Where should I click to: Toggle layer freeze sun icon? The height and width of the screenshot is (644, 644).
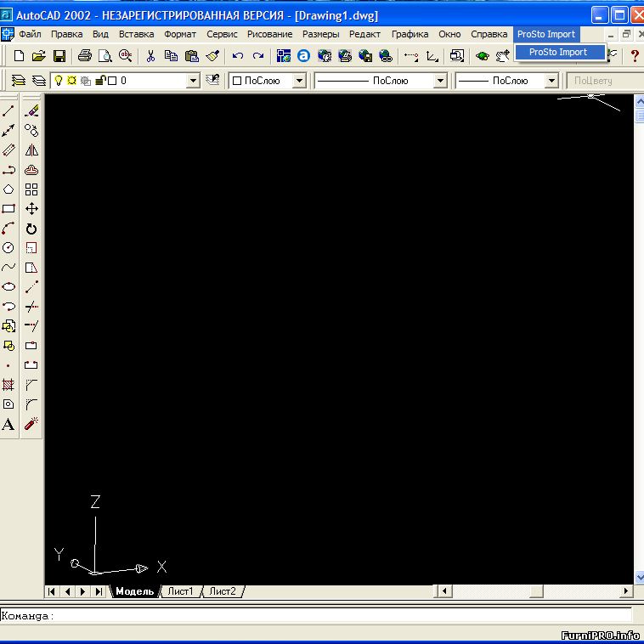72,81
